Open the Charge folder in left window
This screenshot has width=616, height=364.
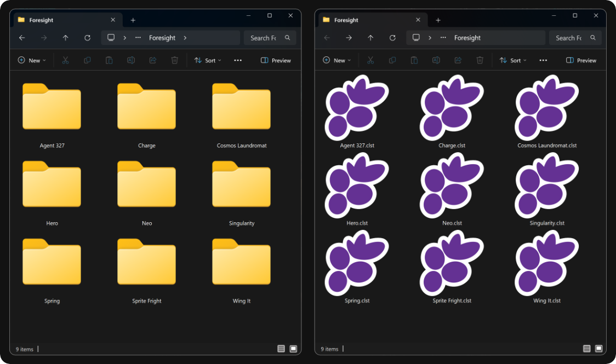pos(146,106)
